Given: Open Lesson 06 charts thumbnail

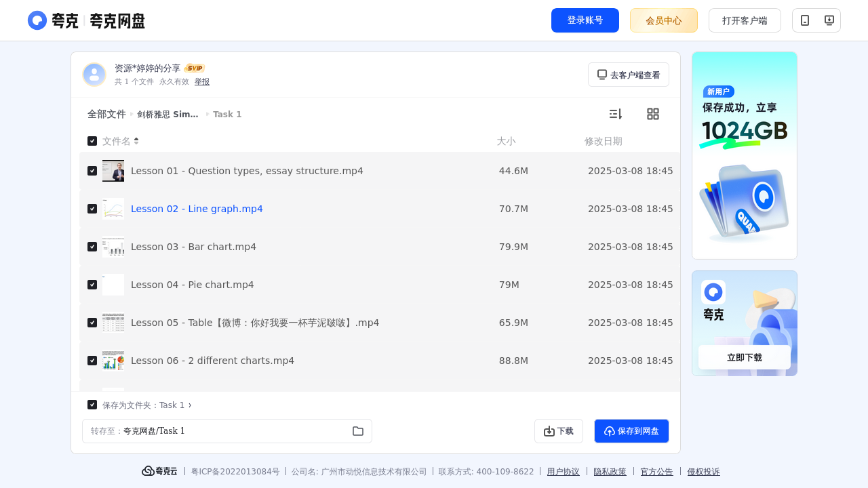Looking at the screenshot, I should click(x=113, y=361).
